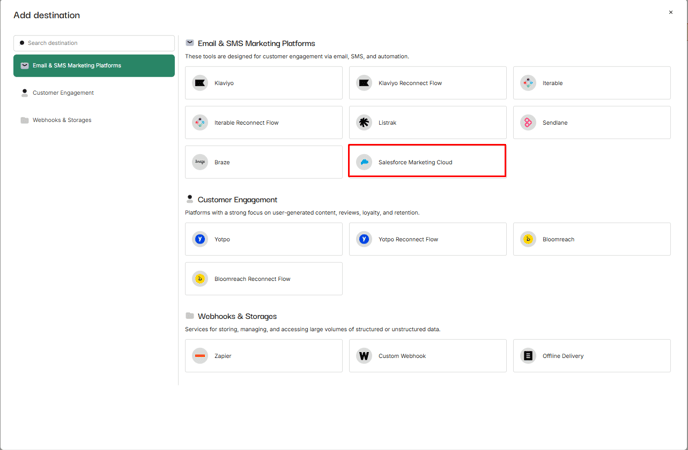Open Customer Engagement sidebar category
The image size is (688, 450).
(63, 93)
